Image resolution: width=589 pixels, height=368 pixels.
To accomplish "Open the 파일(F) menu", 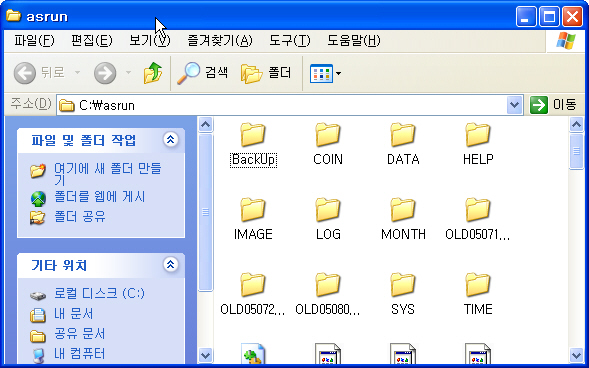I will click(34, 41).
